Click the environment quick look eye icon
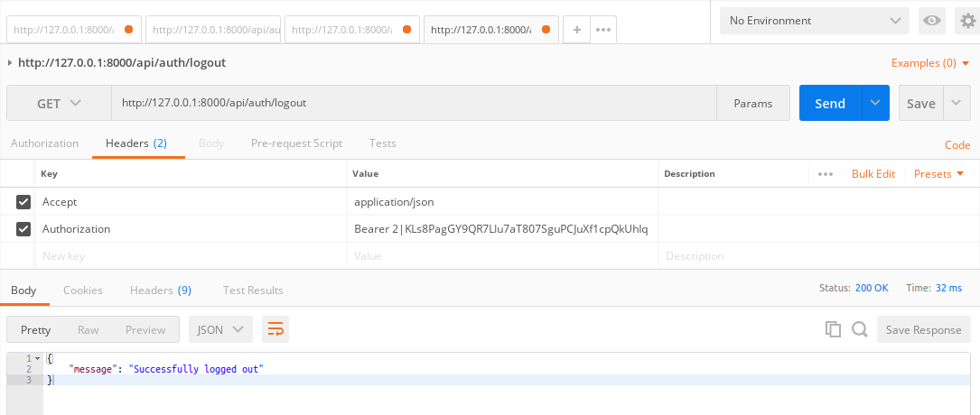Screen dimensions: 980x415 coord(933,20)
